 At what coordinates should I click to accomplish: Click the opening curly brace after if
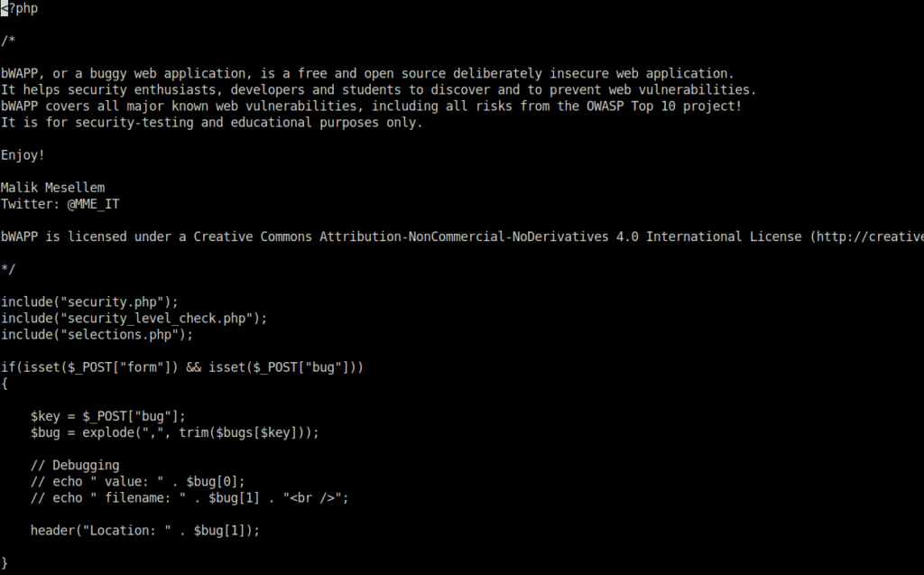point(5,384)
